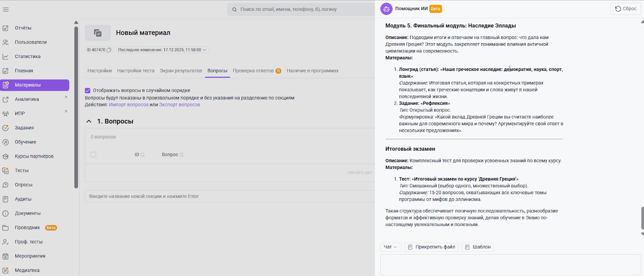Click the Курсы партнёров icon

tap(6, 156)
